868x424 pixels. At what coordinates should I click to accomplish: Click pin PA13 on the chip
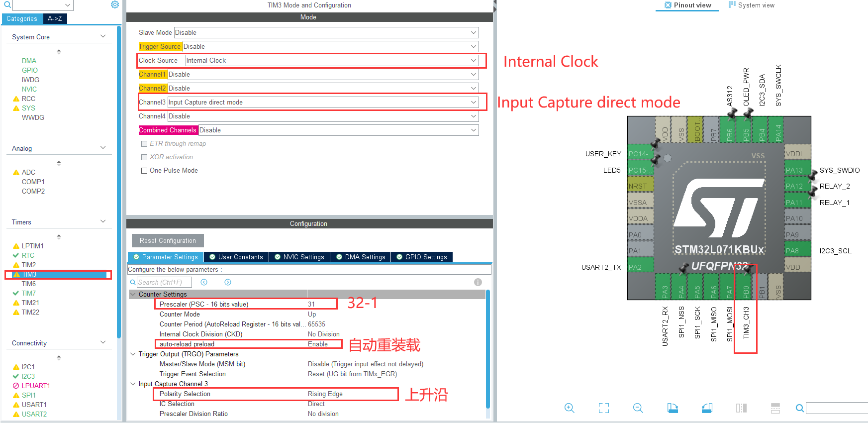pyautogui.click(x=798, y=170)
